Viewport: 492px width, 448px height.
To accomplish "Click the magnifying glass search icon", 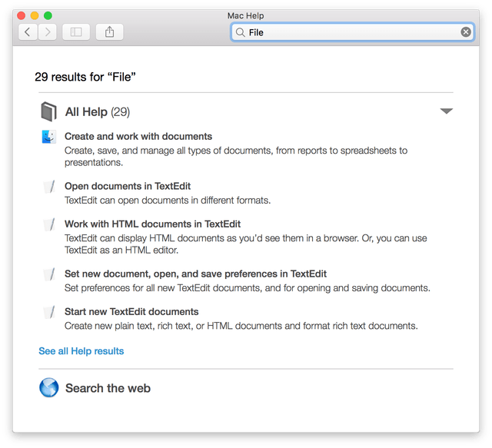I will click(x=241, y=32).
